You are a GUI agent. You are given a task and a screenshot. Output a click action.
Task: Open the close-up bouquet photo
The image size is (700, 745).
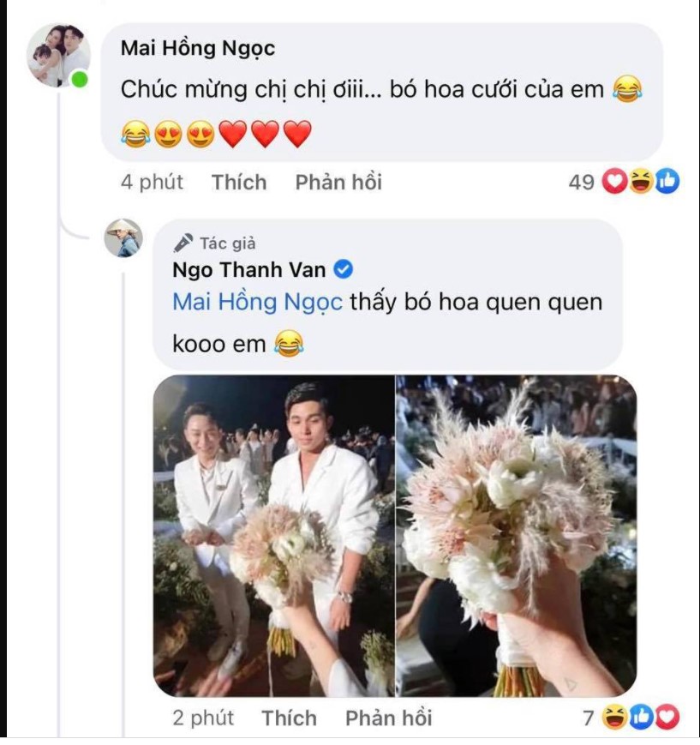pyautogui.click(x=517, y=535)
